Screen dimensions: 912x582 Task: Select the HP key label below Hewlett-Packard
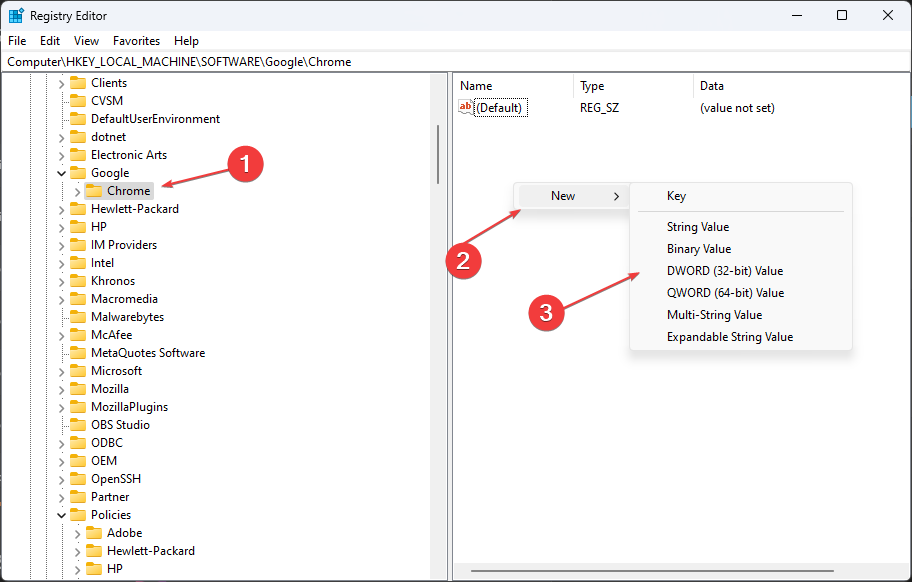click(x=98, y=227)
